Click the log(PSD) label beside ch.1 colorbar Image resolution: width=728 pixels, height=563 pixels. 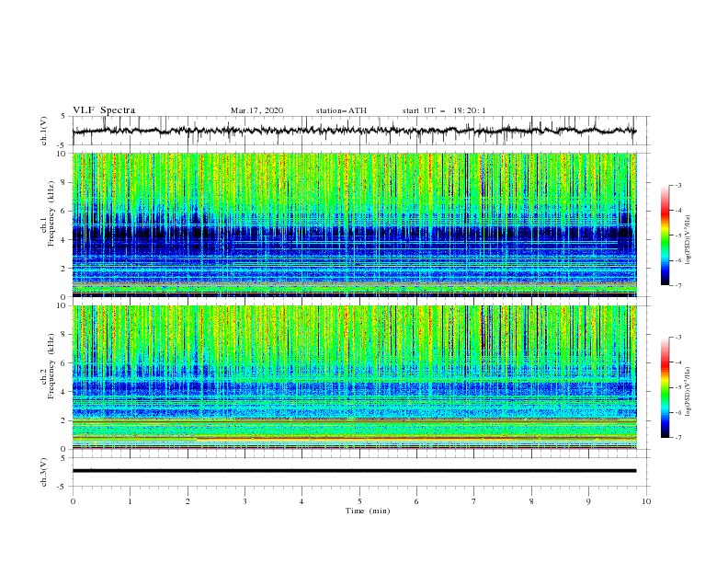pyautogui.click(x=688, y=240)
